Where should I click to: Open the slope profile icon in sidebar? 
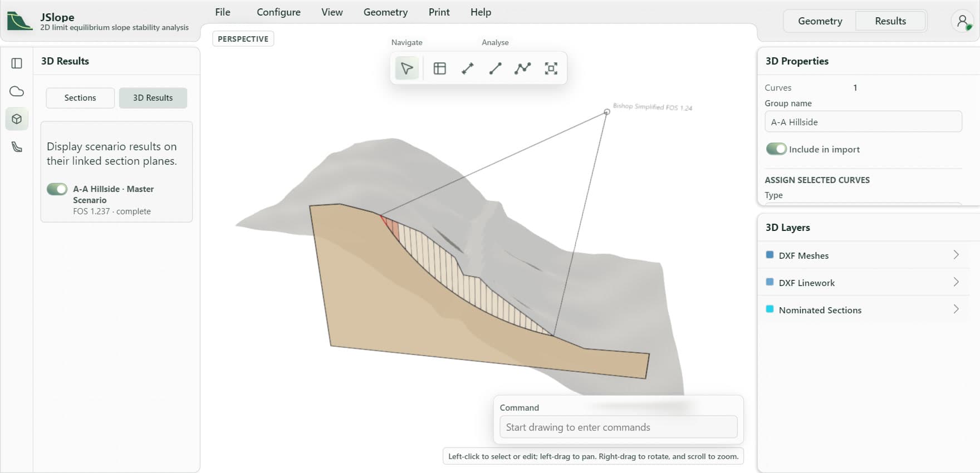pos(17,147)
